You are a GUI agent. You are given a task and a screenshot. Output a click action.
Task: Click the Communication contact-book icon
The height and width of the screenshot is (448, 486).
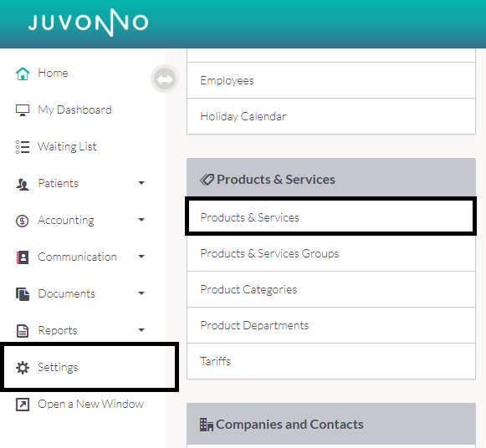point(23,257)
